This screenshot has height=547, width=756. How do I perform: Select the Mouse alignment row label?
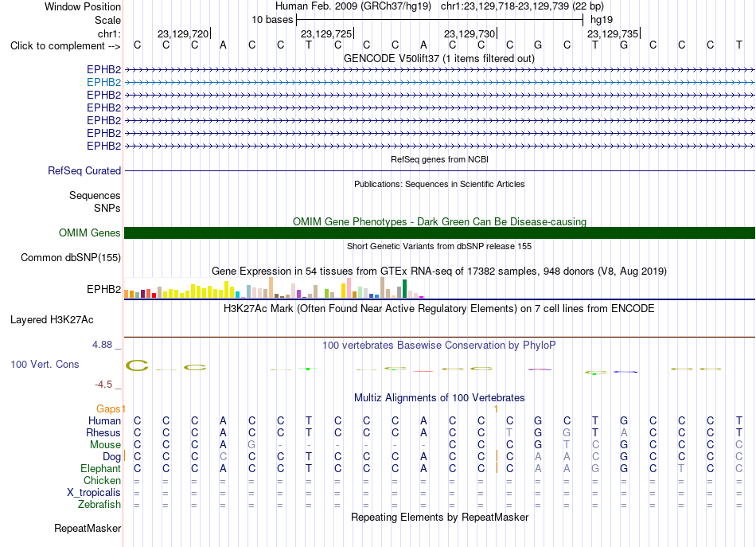(x=105, y=445)
